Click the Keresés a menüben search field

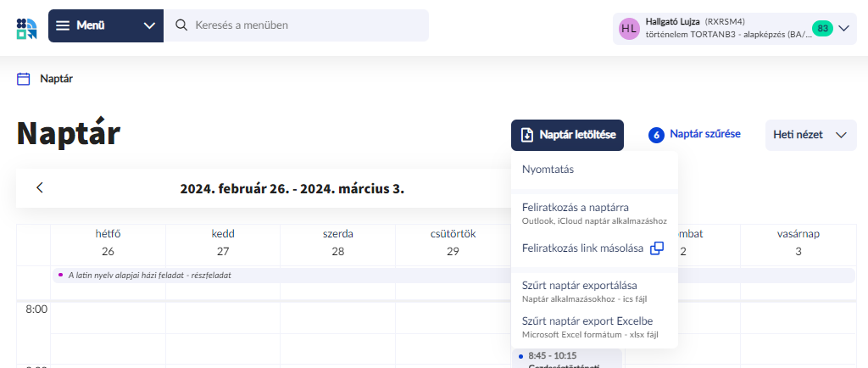pyautogui.click(x=305, y=25)
